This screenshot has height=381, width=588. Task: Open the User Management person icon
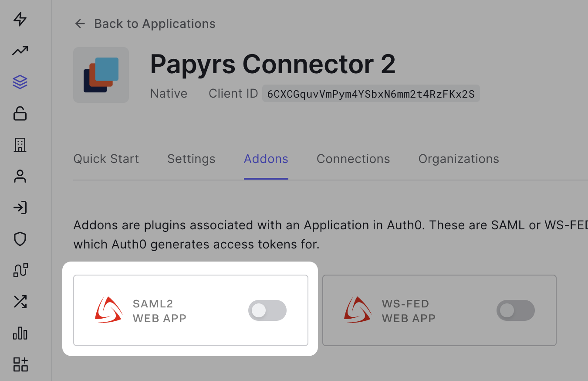click(x=20, y=176)
